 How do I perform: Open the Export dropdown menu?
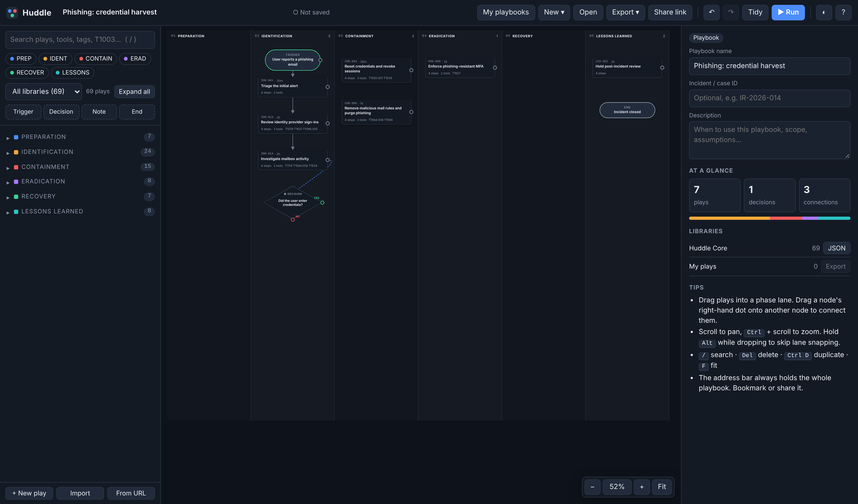tap(626, 13)
